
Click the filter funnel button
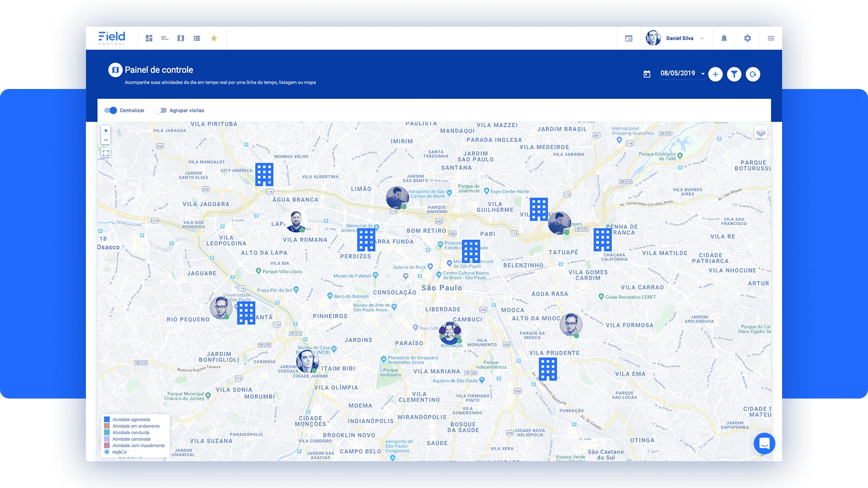click(x=734, y=74)
